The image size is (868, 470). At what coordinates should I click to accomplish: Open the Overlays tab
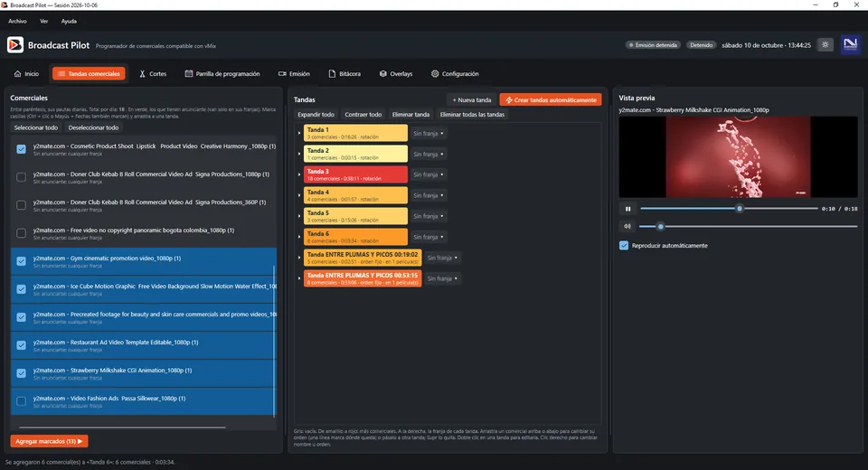point(396,73)
